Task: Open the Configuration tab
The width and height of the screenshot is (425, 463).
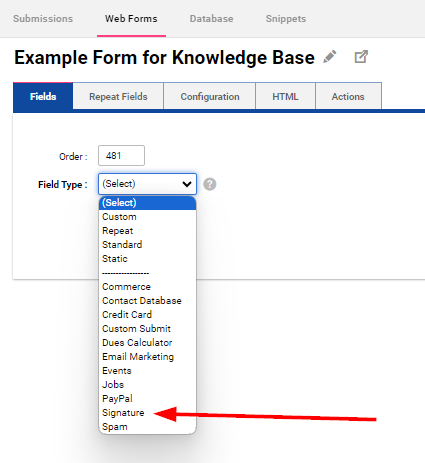Action: coord(210,96)
